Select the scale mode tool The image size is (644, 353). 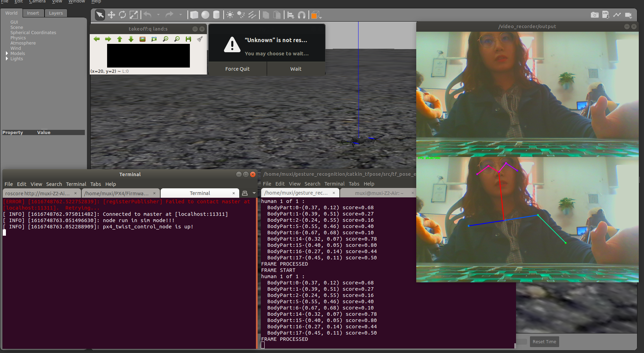pyautogui.click(x=134, y=15)
